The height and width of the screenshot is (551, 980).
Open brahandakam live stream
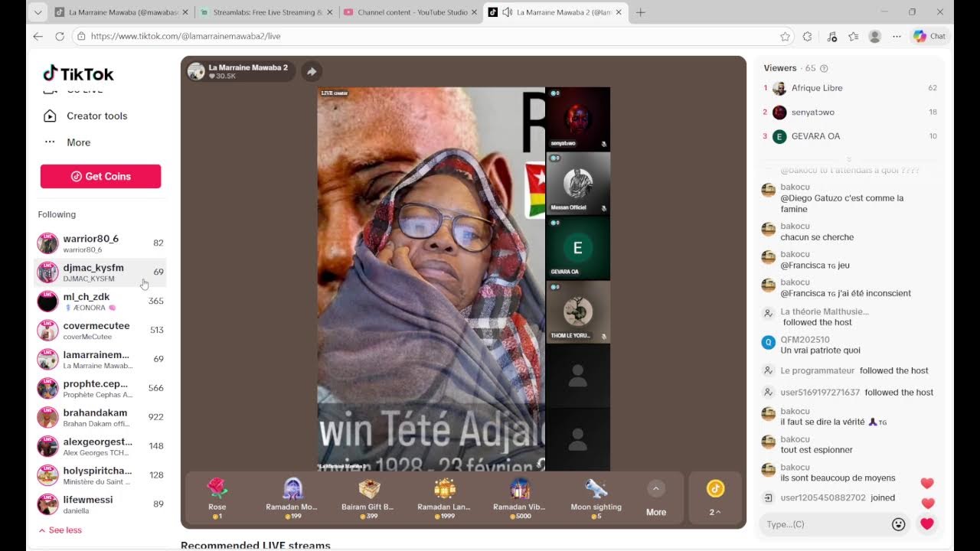tap(100, 418)
